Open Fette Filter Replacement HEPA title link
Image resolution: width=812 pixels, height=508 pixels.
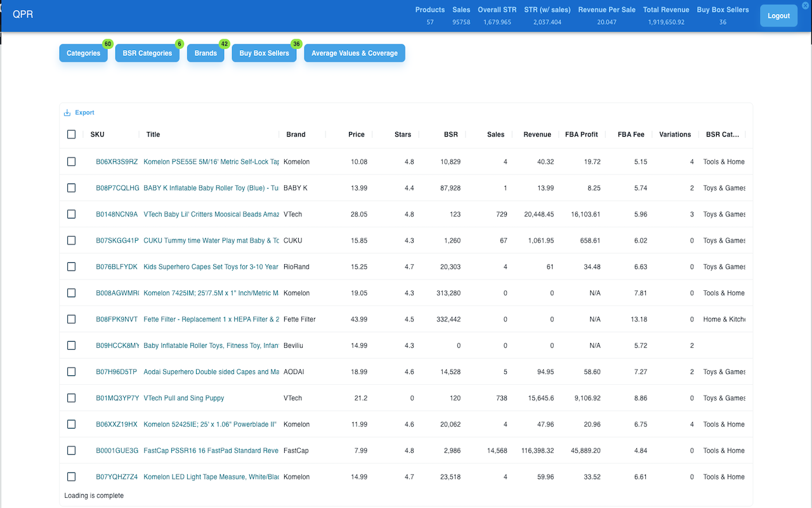click(x=211, y=319)
